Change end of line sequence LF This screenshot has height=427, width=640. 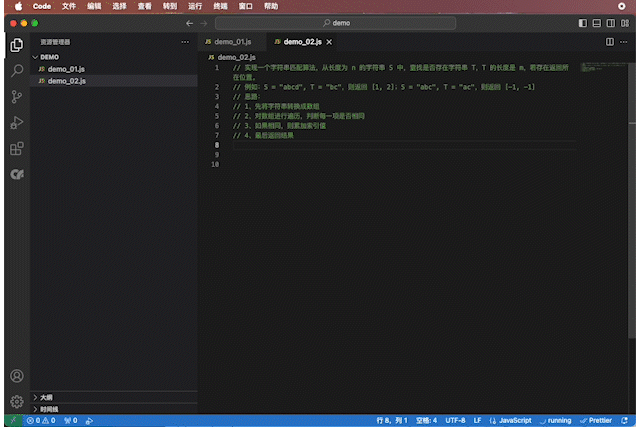point(477,420)
